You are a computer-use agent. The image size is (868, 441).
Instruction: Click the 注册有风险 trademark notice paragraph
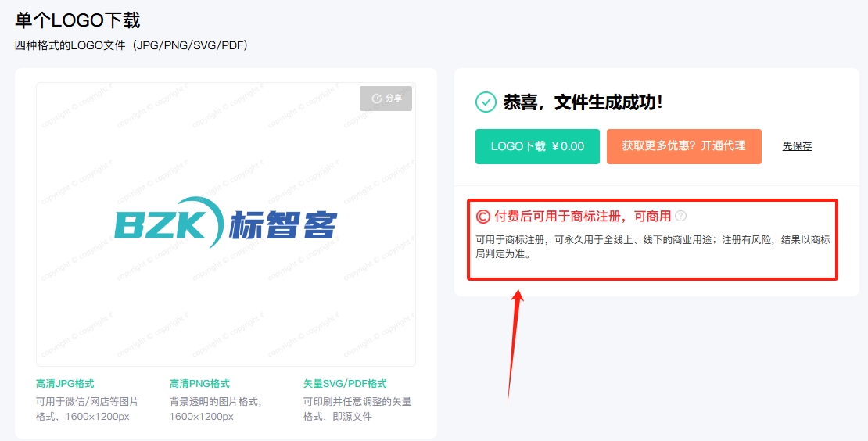point(653,247)
